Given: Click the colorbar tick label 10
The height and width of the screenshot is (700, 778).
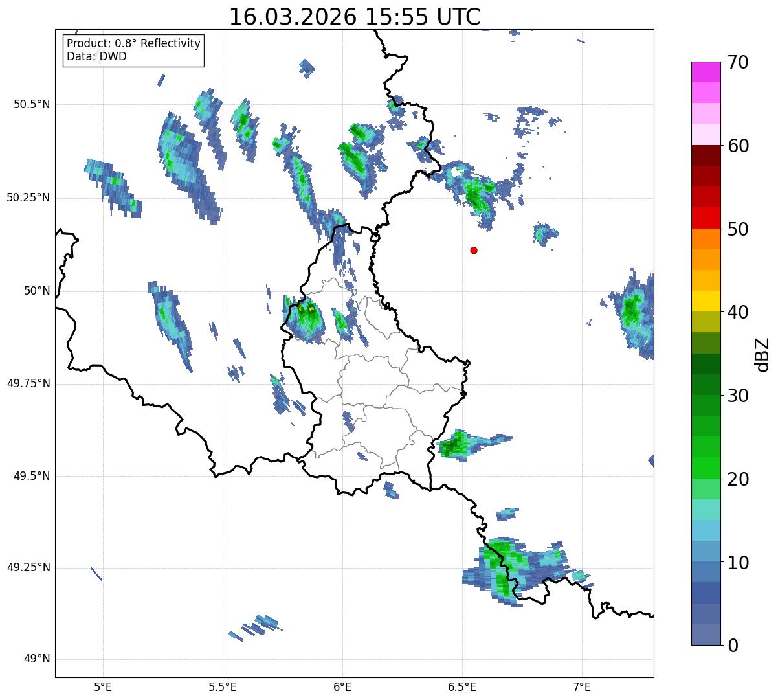Looking at the screenshot, I should point(739,563).
